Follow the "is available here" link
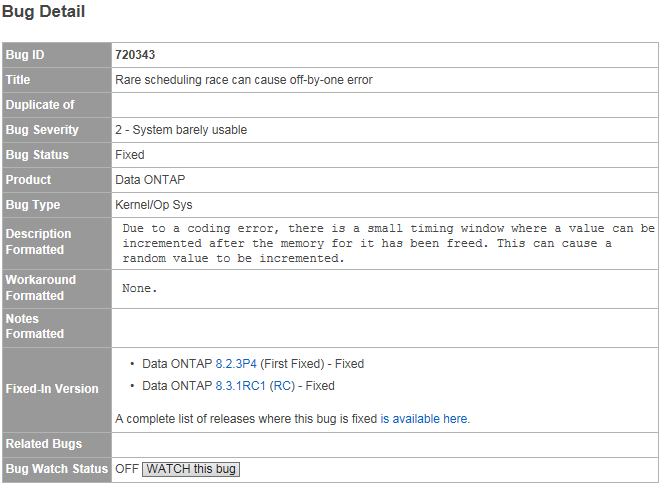The image size is (664, 486). pos(424,419)
